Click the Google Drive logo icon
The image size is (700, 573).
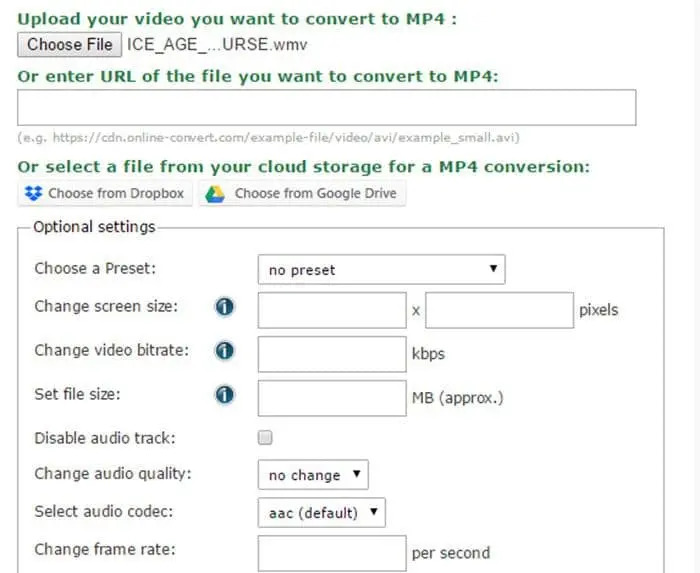pos(213,193)
